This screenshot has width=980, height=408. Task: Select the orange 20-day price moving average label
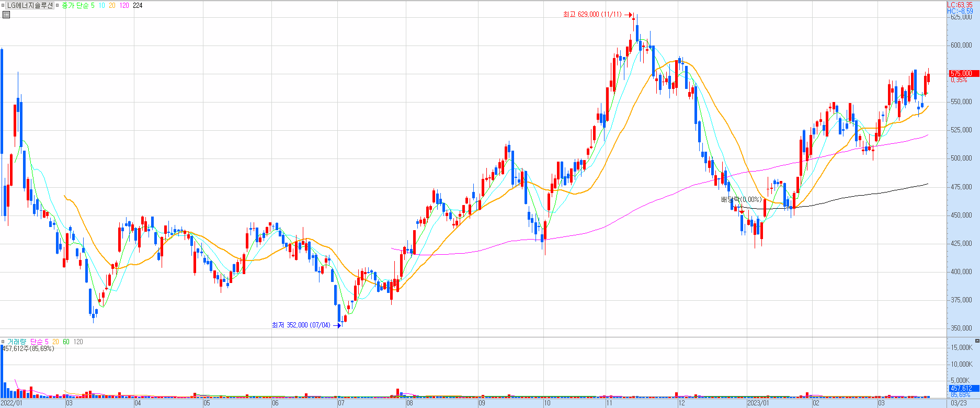[x=112, y=5]
